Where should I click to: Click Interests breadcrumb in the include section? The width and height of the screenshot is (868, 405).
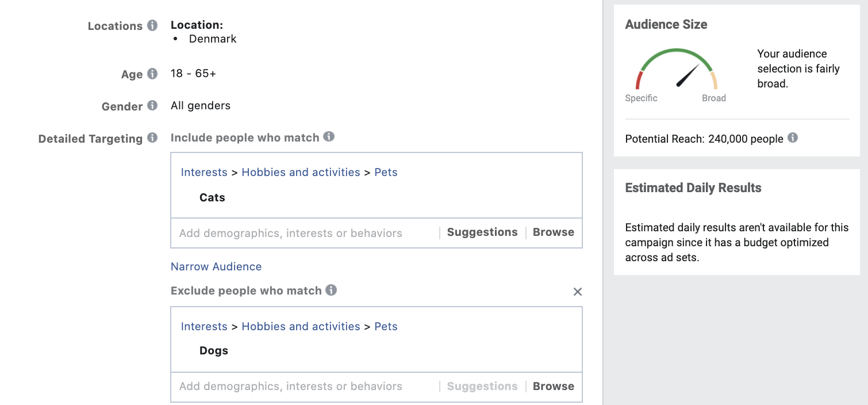pyautogui.click(x=204, y=173)
